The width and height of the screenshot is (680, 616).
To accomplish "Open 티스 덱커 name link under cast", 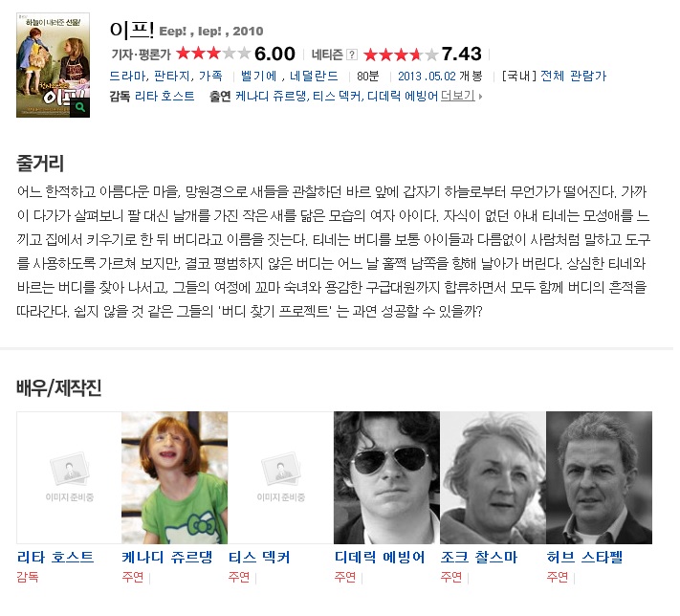I will [x=259, y=558].
